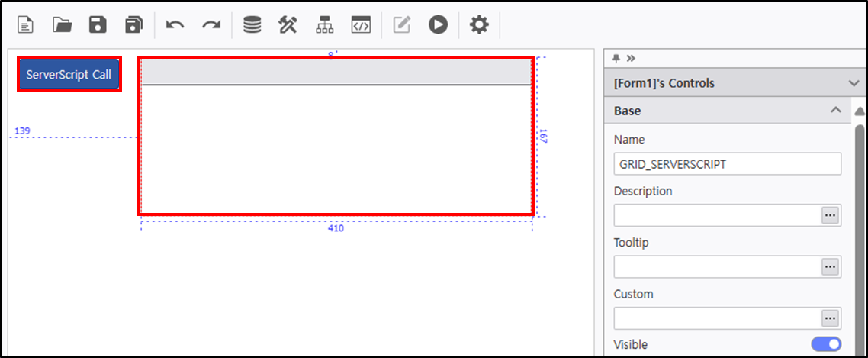Open the hammer and wrench tools icon

click(x=288, y=25)
